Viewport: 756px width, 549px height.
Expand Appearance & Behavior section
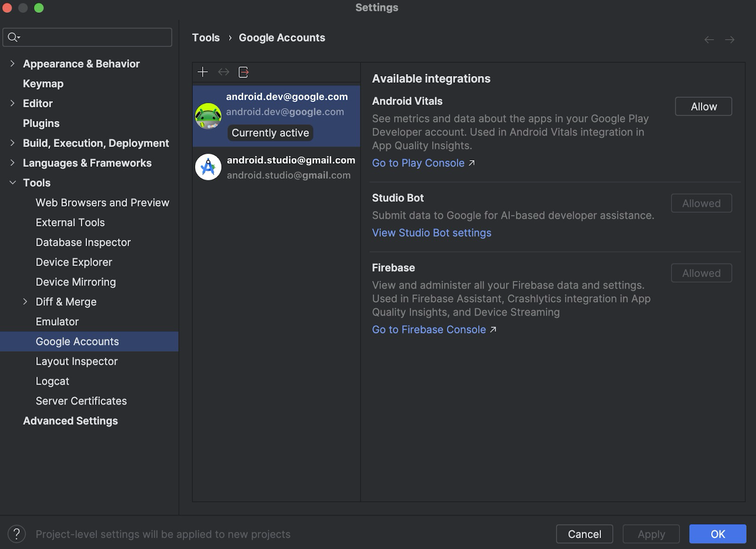13,63
